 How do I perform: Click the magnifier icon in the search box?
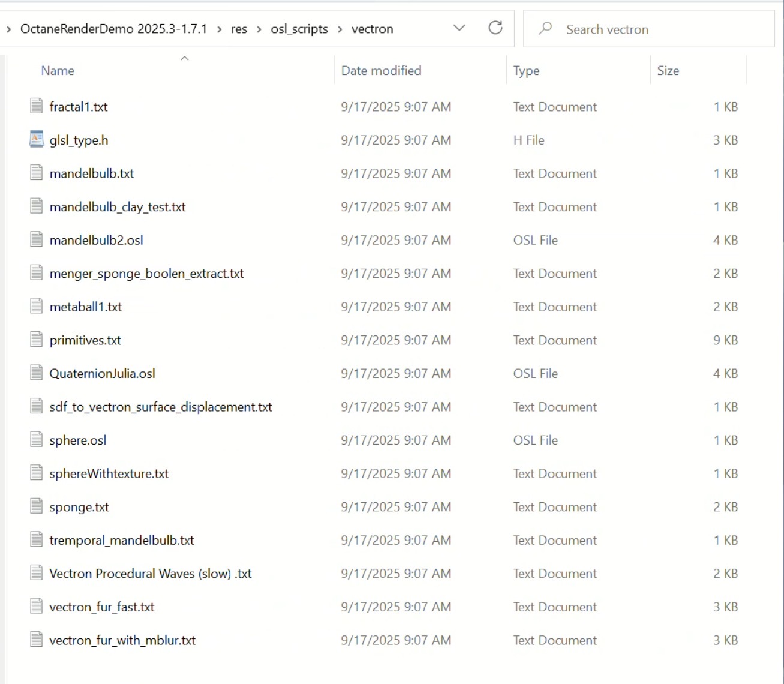[545, 28]
